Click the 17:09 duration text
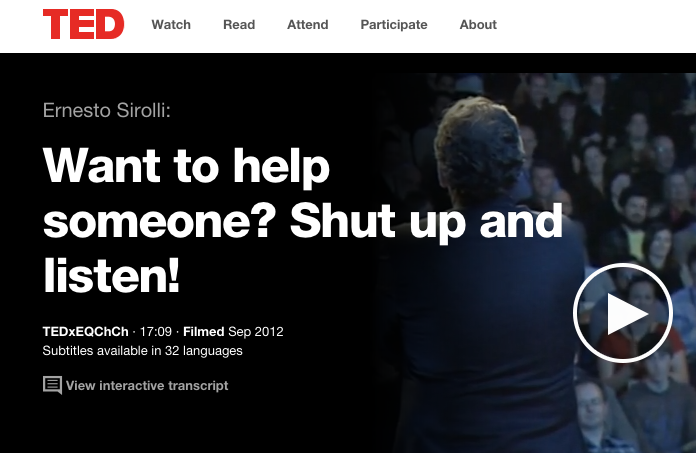 click(x=156, y=331)
